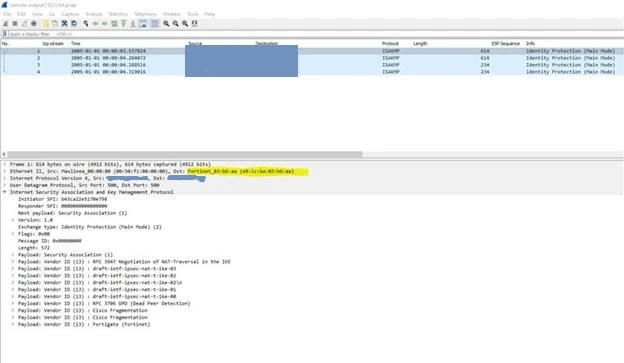Expand the Version: 1.0 field

pyautogui.click(x=13, y=220)
